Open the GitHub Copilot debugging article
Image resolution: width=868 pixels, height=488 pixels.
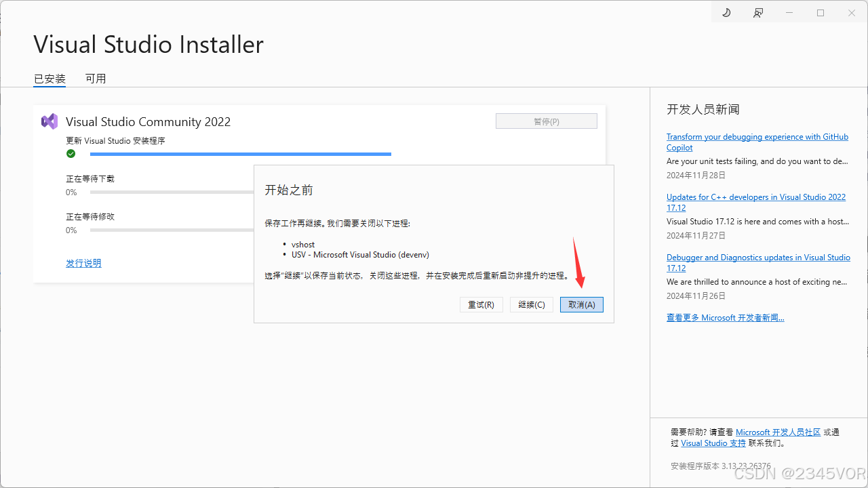757,142
